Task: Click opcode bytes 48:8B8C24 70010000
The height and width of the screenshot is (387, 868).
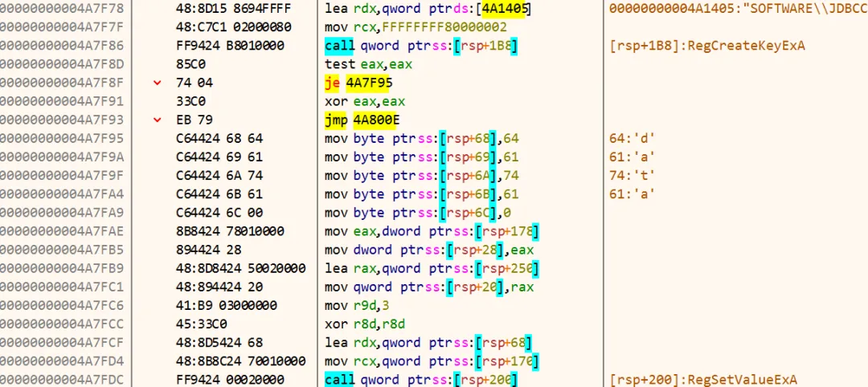Action: [240, 361]
